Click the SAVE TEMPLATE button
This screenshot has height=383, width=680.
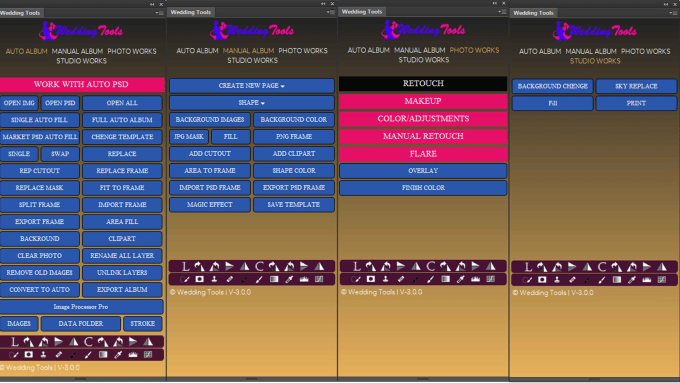(294, 205)
